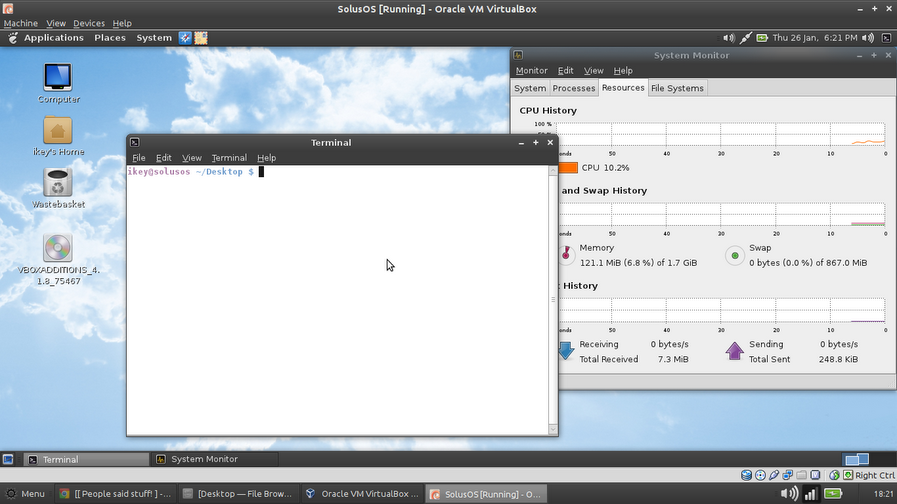Image resolution: width=897 pixels, height=504 pixels.
Task: Click the volume icon right of the date
Action: pyautogui.click(x=868, y=38)
